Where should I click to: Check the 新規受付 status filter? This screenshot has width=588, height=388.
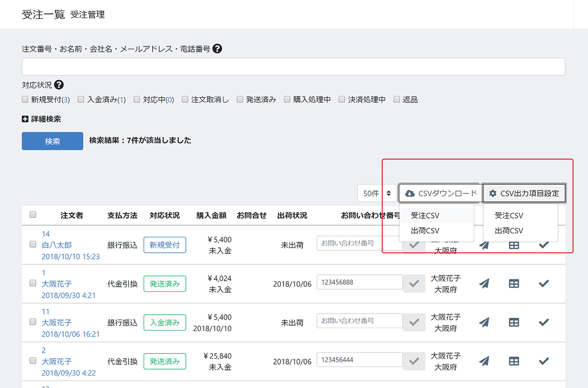25,99
